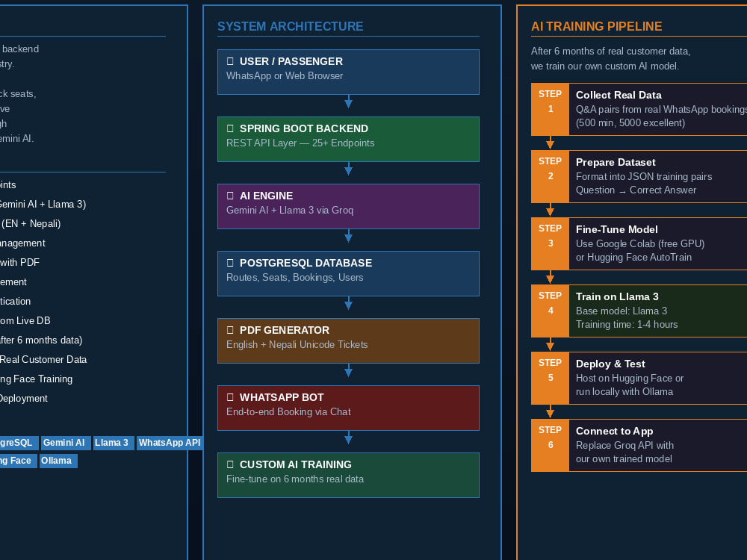The image size is (747, 560).
Task: Click '(500 min, 5000 excellent)' text
Action: [630, 123]
